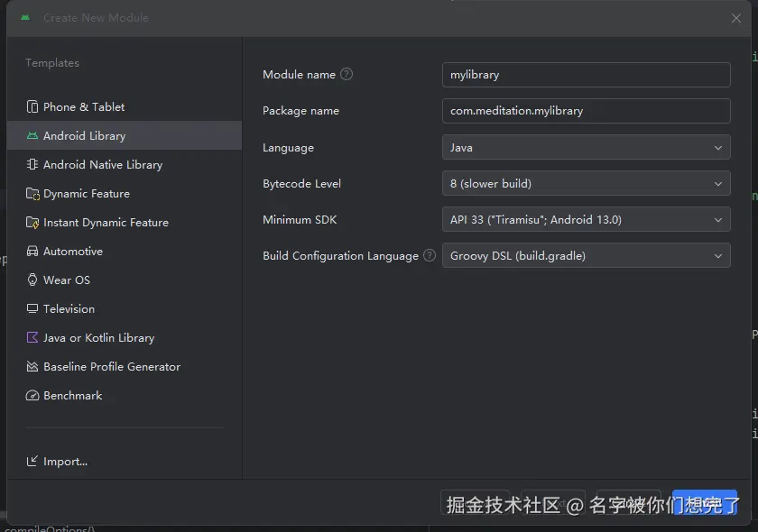Click the Instant Dynamic Feature icon
Viewport: 758px width, 532px height.
click(x=32, y=223)
